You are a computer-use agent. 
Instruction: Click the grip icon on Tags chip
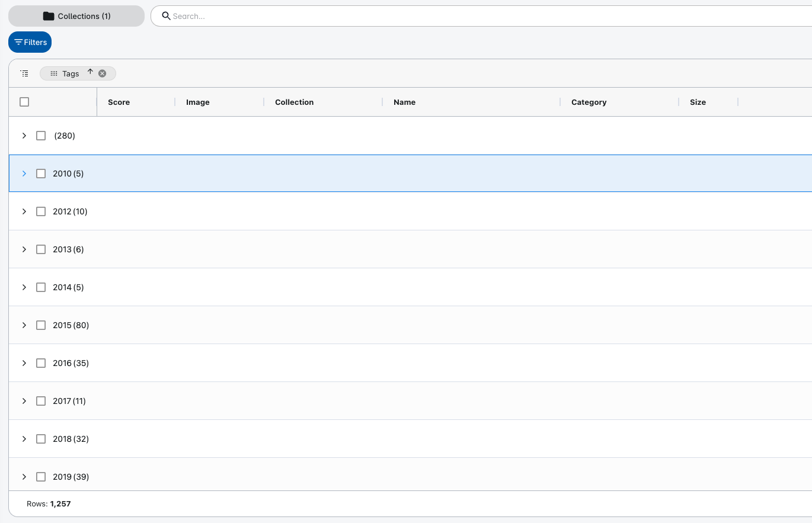click(x=53, y=73)
